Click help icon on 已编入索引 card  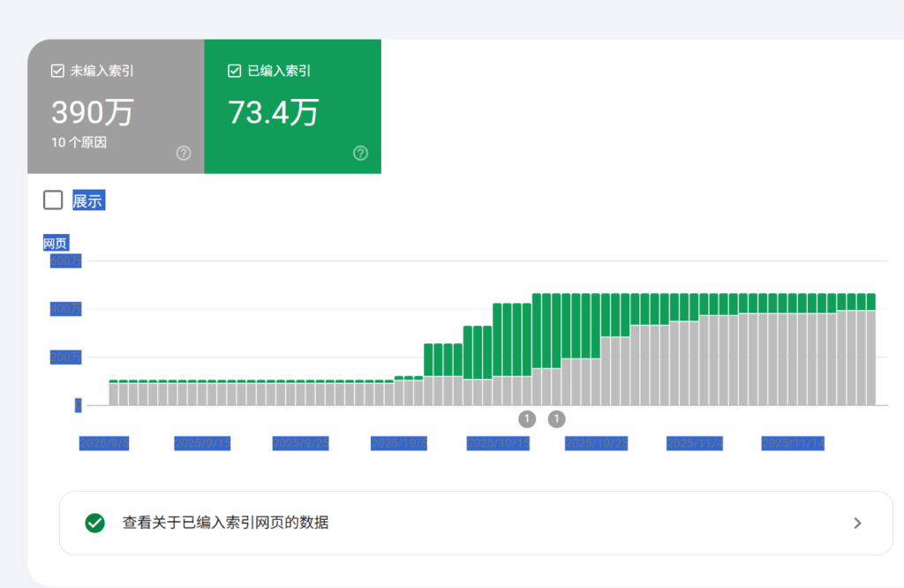[360, 154]
